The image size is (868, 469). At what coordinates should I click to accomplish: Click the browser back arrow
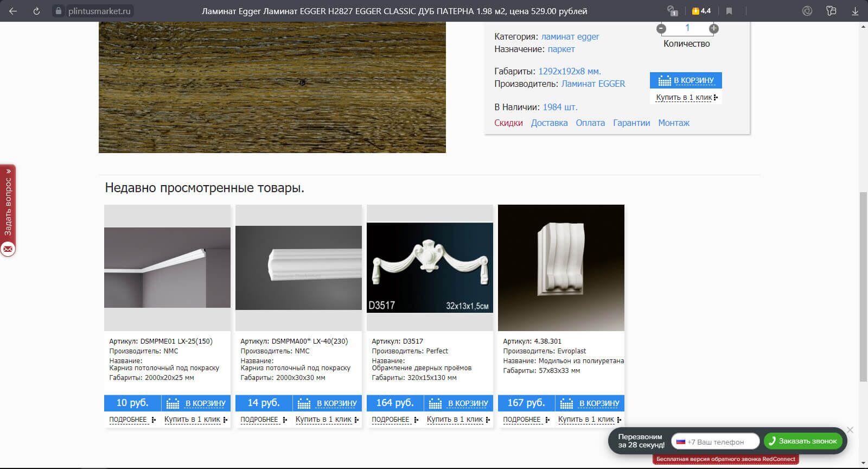(x=13, y=11)
